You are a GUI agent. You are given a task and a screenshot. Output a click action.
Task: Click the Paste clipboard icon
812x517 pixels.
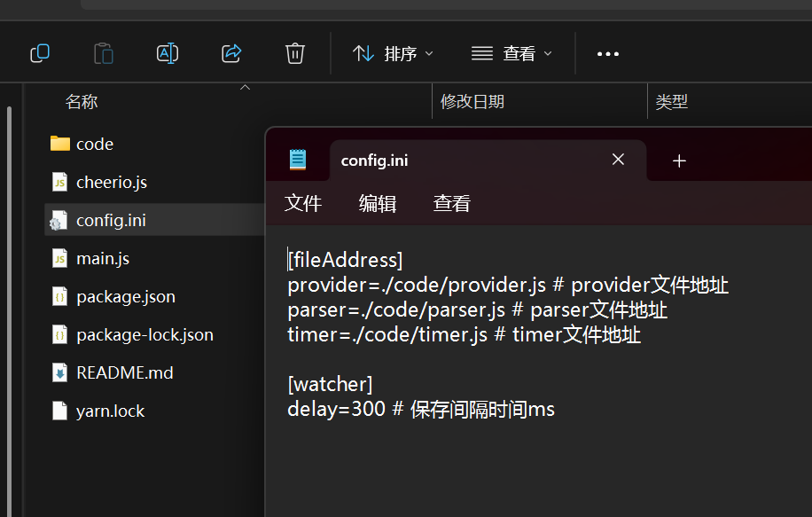pos(104,53)
